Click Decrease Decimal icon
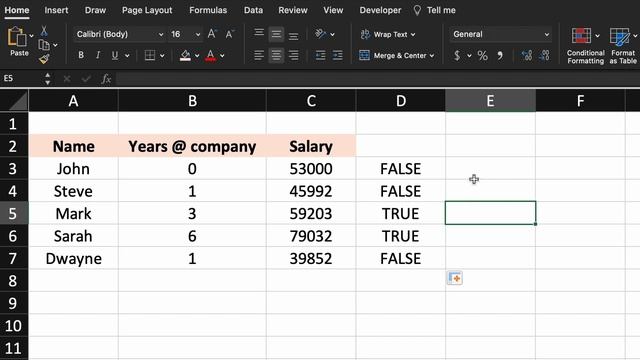The height and width of the screenshot is (360, 640). 544,55
